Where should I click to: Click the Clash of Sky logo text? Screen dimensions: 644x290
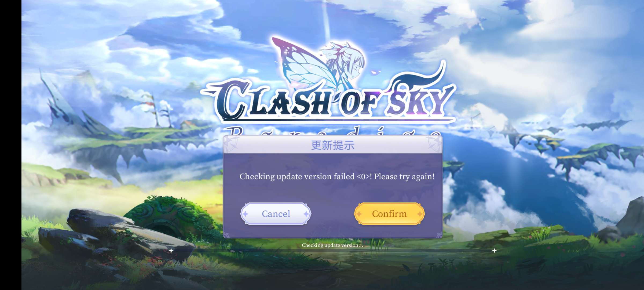[x=329, y=101]
